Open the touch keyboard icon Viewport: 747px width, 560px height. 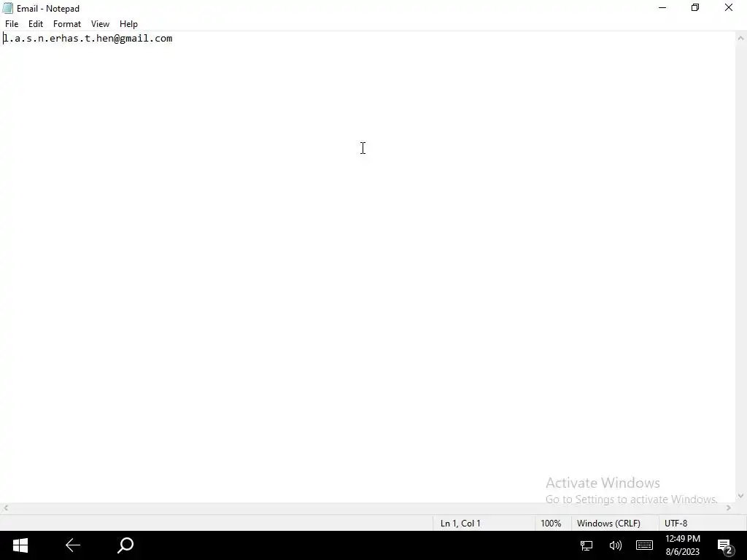pos(645,545)
